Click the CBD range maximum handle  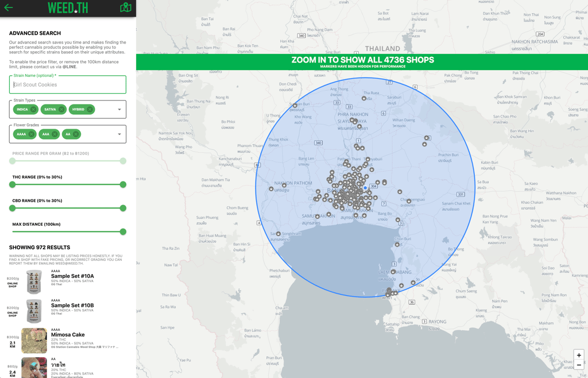[x=123, y=208]
